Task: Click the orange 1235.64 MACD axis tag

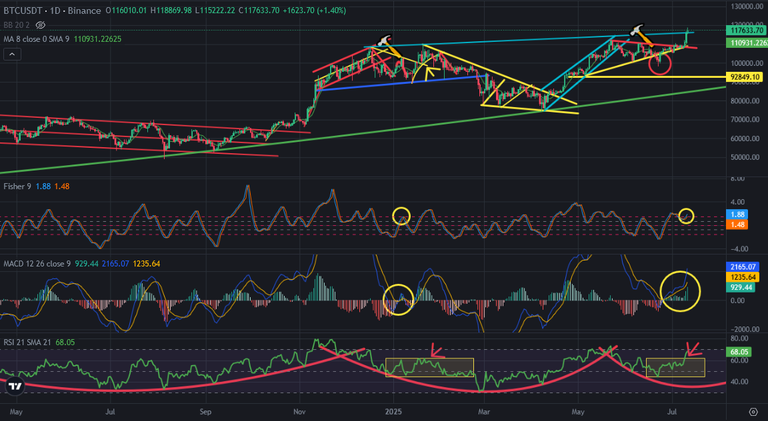Action: [x=743, y=277]
